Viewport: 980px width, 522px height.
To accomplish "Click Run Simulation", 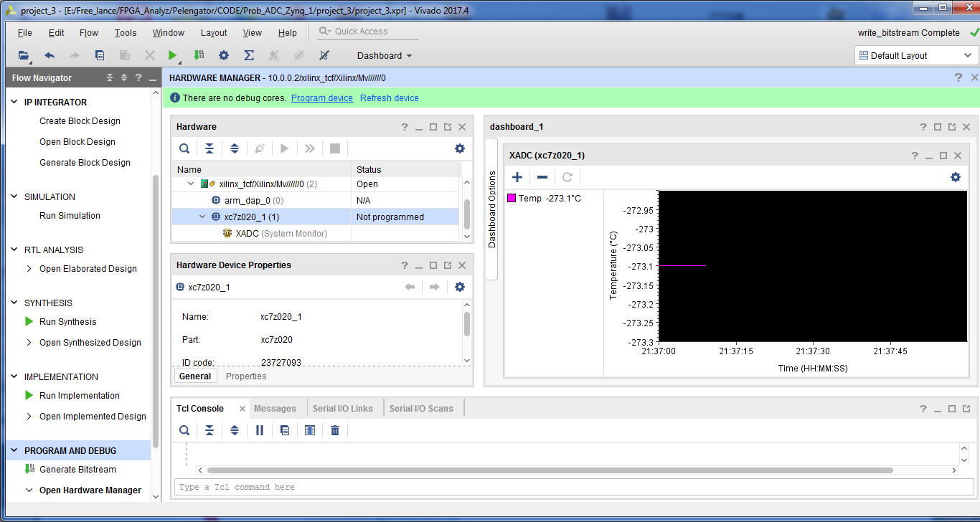I will tap(70, 216).
